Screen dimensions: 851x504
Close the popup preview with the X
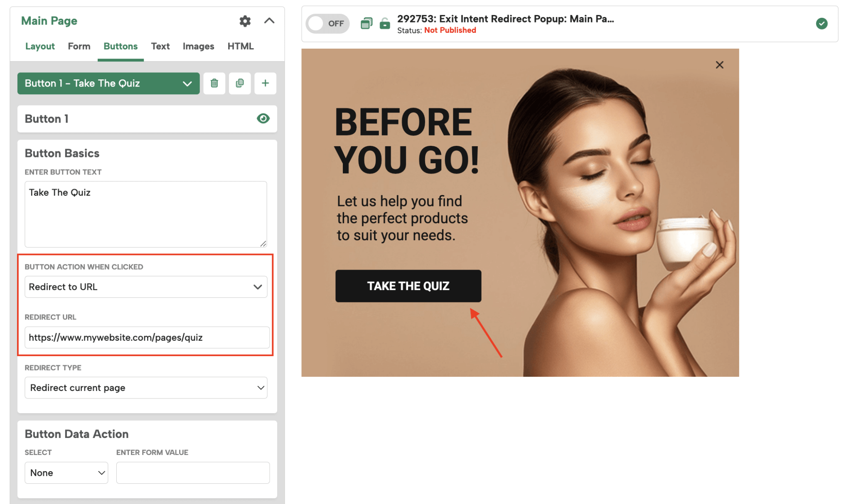[x=719, y=65]
